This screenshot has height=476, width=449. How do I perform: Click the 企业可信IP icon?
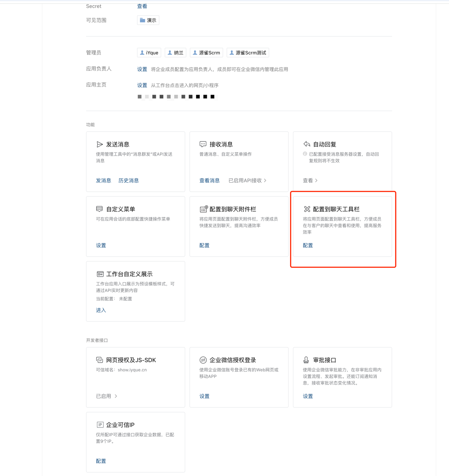(100, 425)
